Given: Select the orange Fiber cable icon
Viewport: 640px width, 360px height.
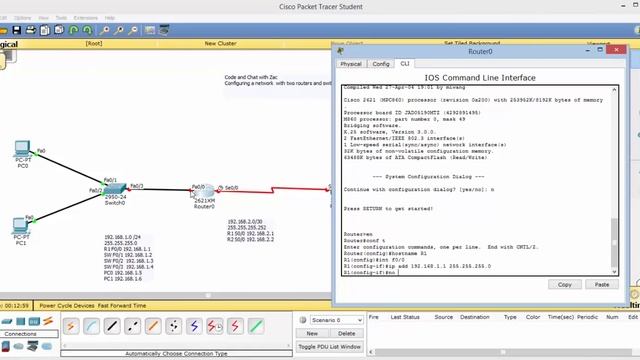Looking at the screenshot, I should (x=153, y=326).
